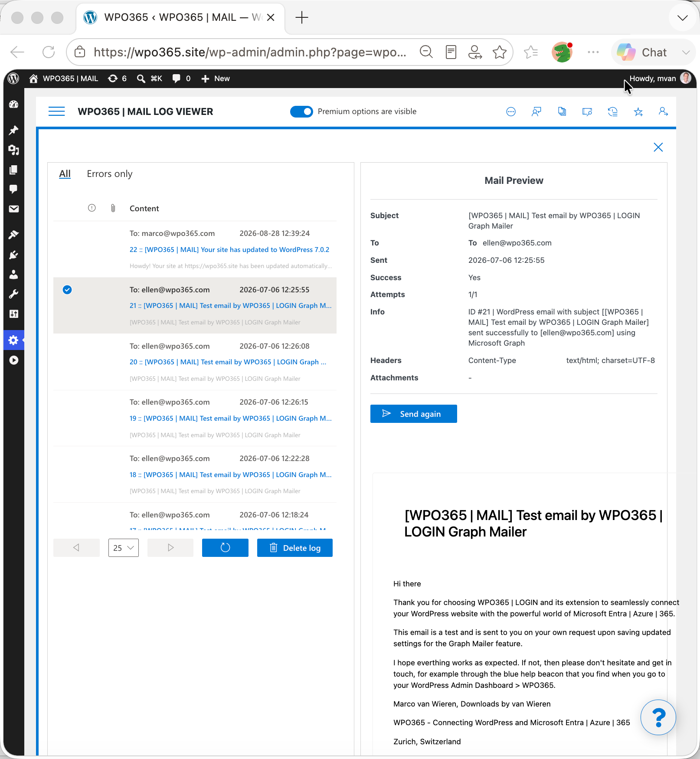Image resolution: width=700 pixels, height=759 pixels.
Task: Switch to Errors only tab
Action: (110, 174)
